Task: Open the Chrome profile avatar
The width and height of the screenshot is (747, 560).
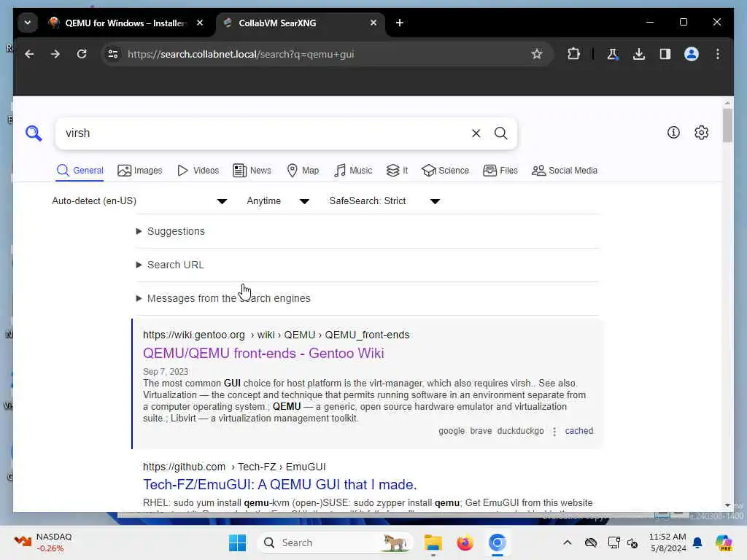Action: pyautogui.click(x=692, y=54)
